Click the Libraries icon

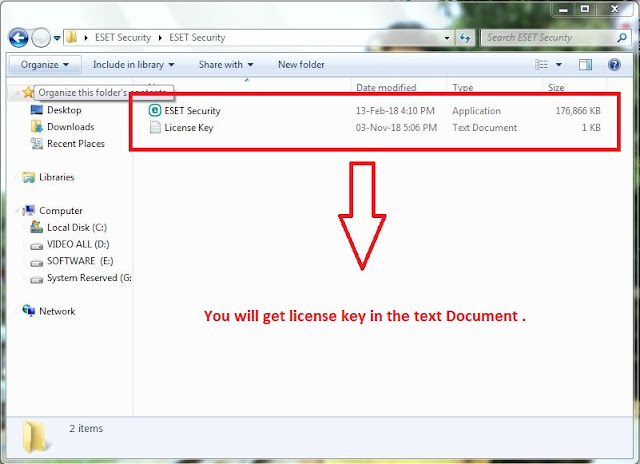[x=29, y=177]
